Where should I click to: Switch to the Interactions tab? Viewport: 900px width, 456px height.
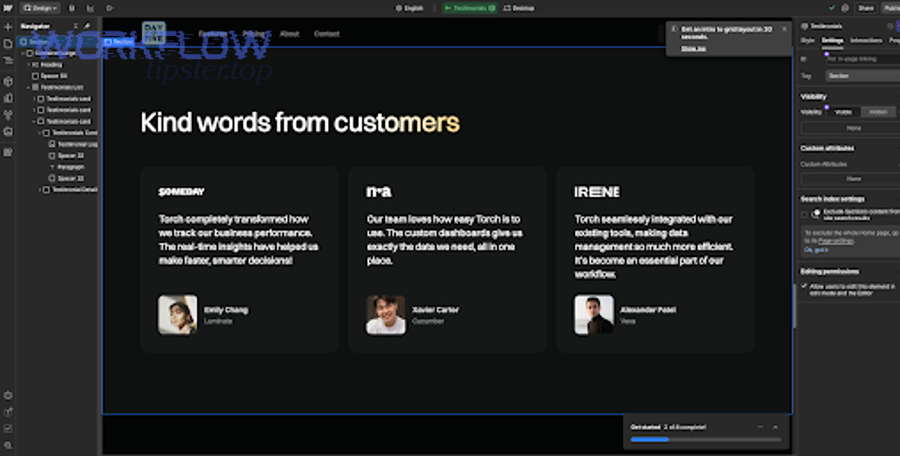(866, 41)
